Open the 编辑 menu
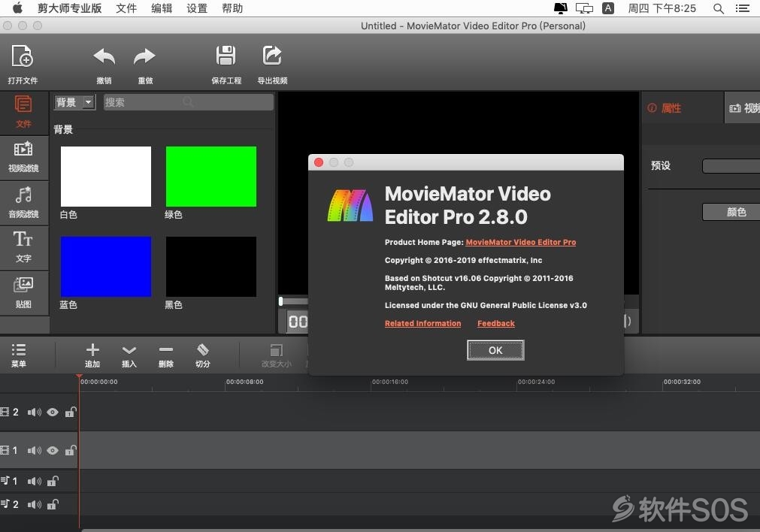This screenshot has width=760, height=532. 162,8
